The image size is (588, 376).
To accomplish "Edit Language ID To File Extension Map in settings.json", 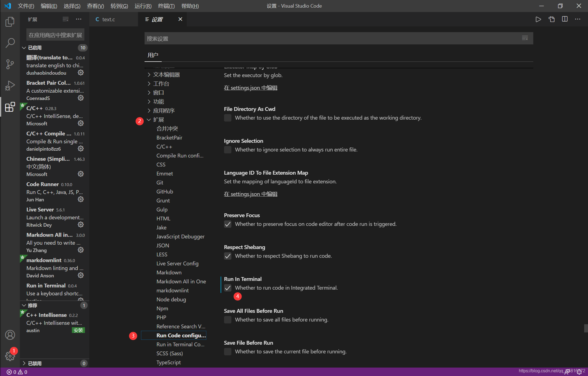I will (x=250, y=194).
